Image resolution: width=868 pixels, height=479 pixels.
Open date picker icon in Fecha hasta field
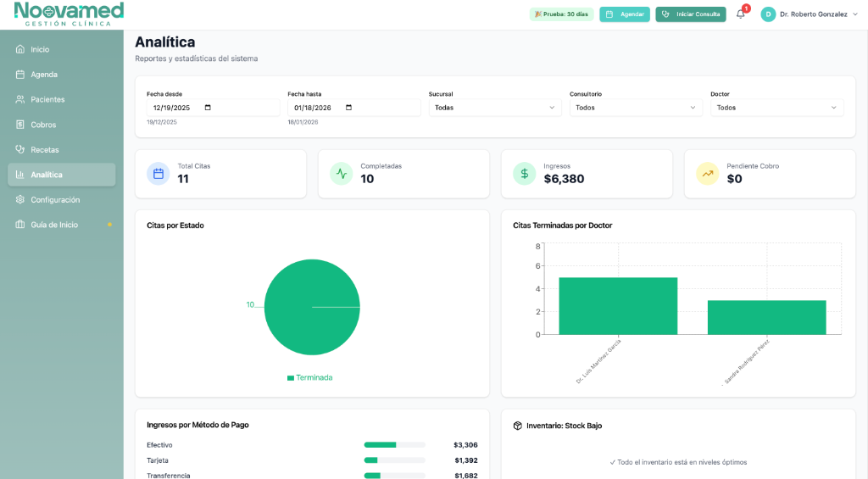pos(348,108)
